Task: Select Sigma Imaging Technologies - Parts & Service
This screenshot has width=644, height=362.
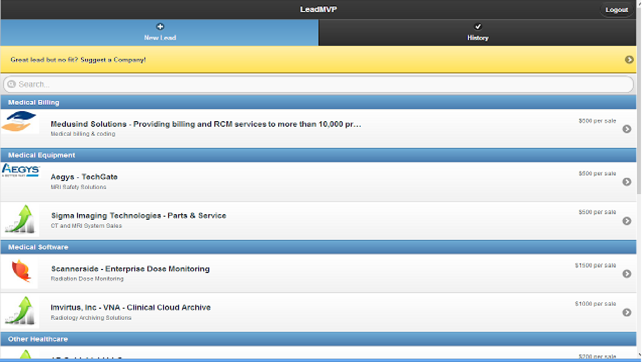Action: pyautogui.click(x=318, y=221)
